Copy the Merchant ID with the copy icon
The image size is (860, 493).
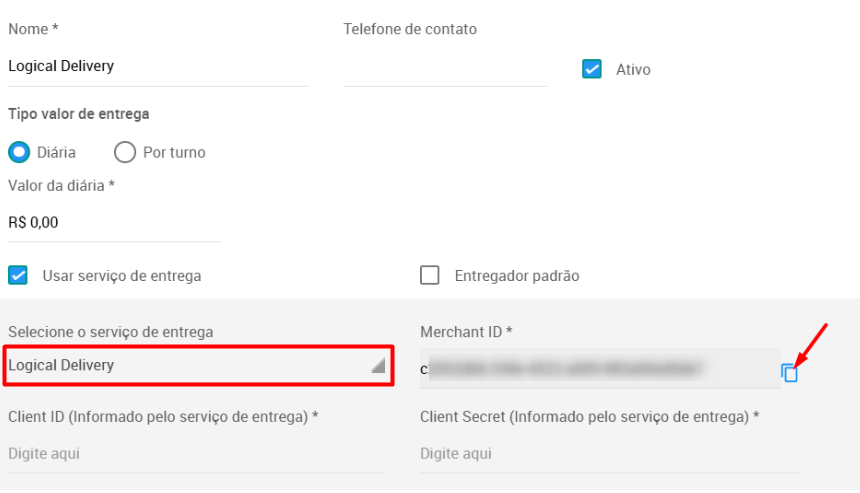pyautogui.click(x=789, y=373)
